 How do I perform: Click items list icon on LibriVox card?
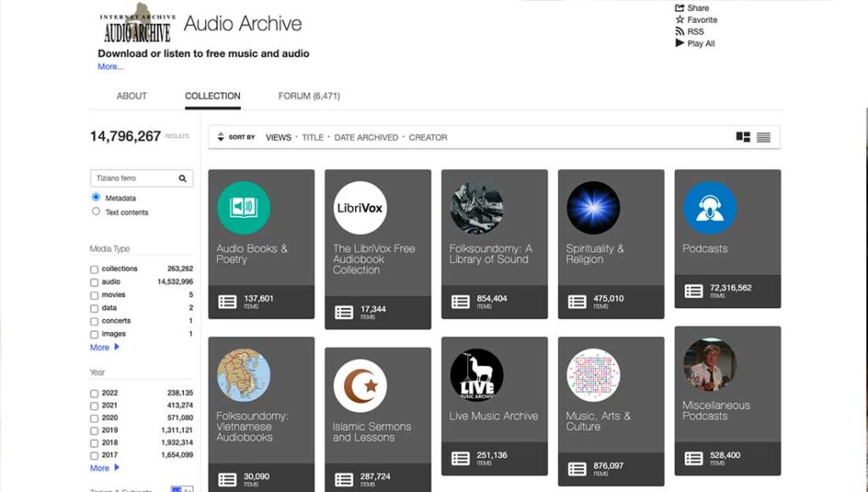point(344,312)
